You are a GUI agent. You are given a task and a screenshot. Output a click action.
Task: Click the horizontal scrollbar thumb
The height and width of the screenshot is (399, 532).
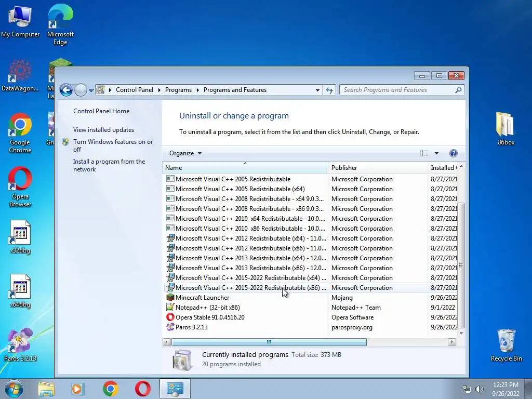269,342
